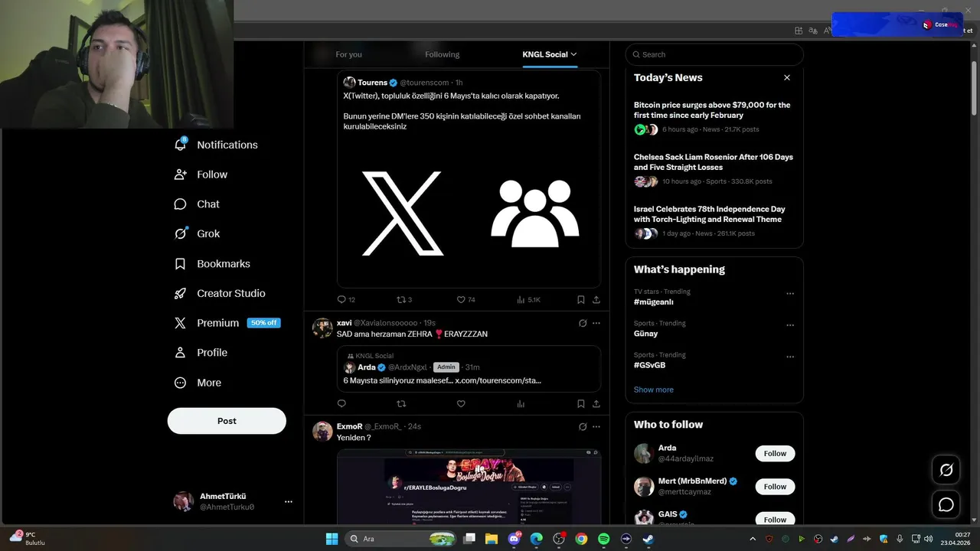Open Notifications in the sidebar
Viewport: 980px width, 551px height.
click(217, 145)
